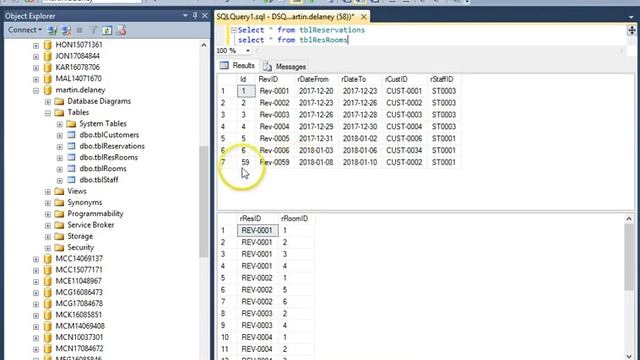
Task: Expand the JON17084844 database node
Action: pos(36,56)
